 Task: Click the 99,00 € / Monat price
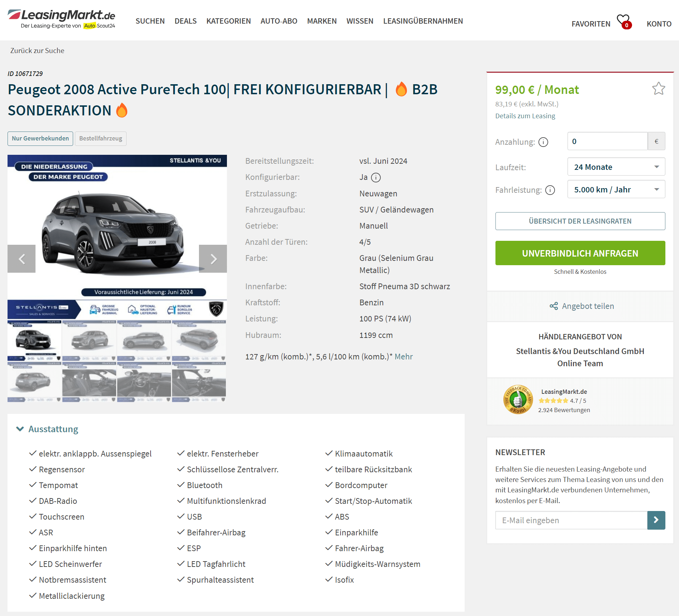[537, 90]
